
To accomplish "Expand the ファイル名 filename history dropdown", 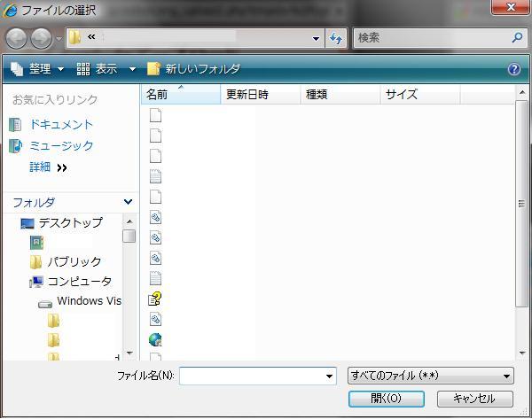I will tap(330, 376).
